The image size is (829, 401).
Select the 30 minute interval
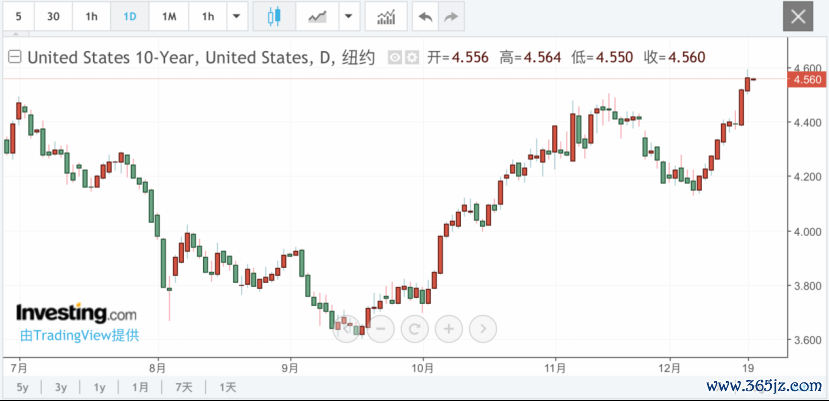pyautogui.click(x=53, y=17)
